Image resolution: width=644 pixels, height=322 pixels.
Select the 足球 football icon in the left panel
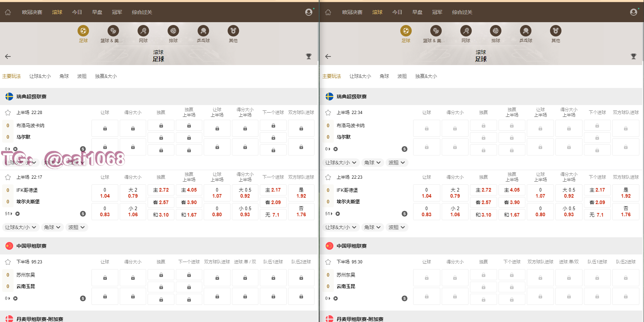[83, 31]
